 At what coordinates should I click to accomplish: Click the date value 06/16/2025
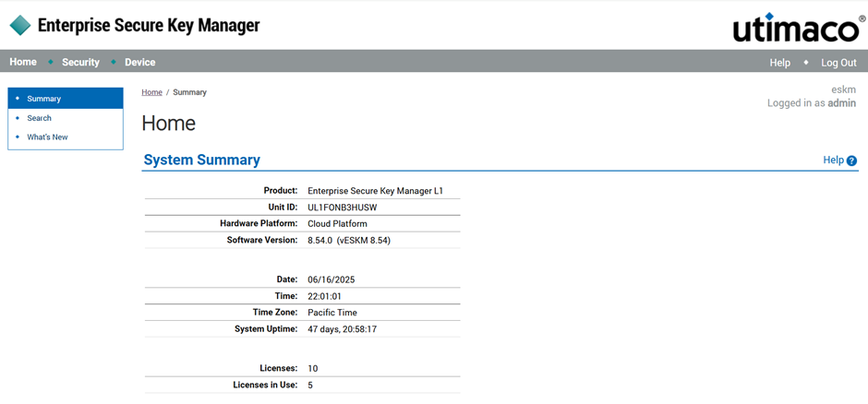(331, 279)
